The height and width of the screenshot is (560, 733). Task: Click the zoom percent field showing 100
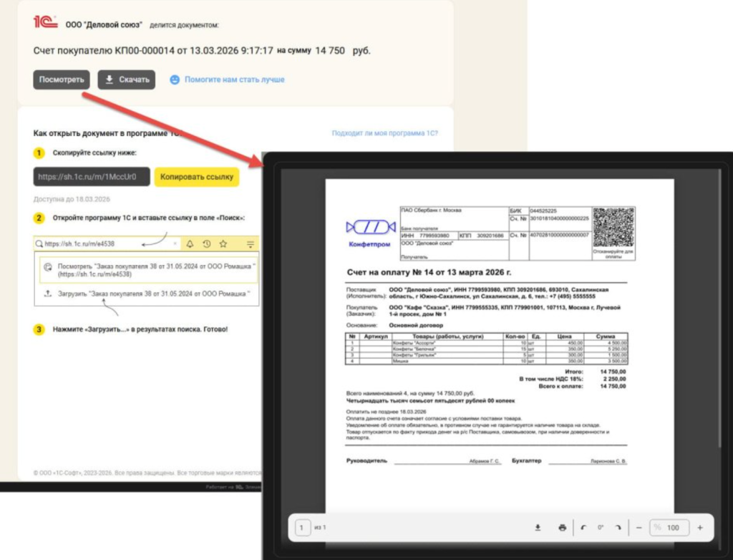click(669, 528)
